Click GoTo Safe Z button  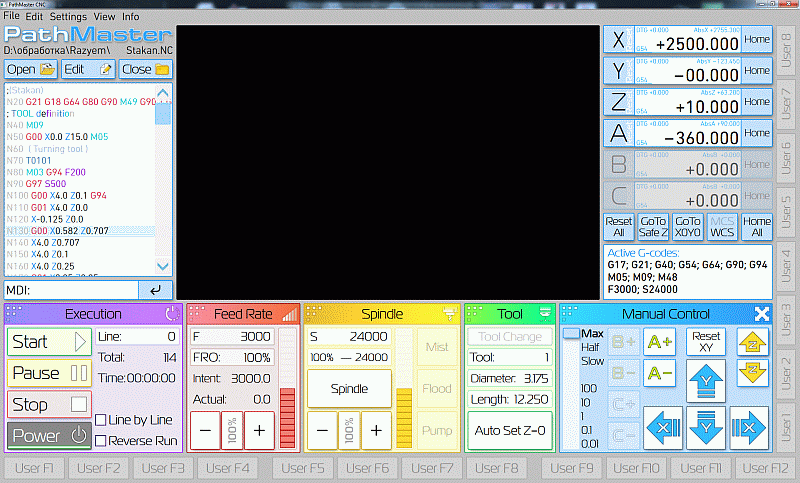[x=653, y=226]
